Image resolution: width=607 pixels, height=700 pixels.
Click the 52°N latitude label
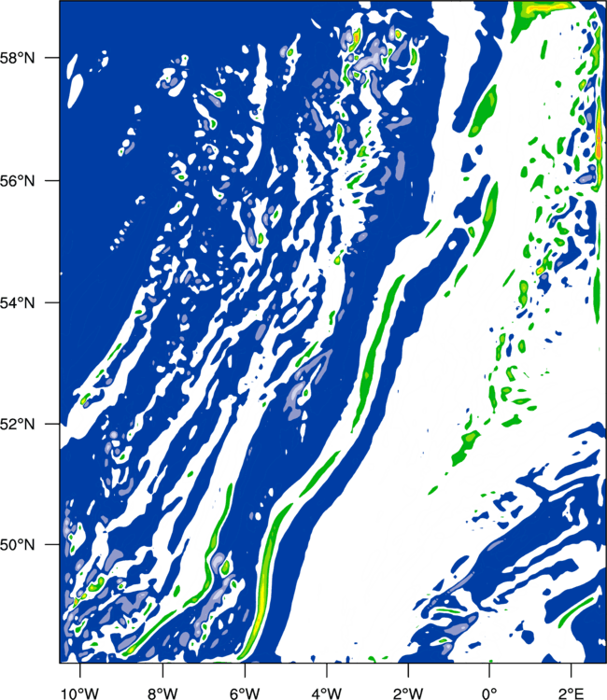[18, 424]
